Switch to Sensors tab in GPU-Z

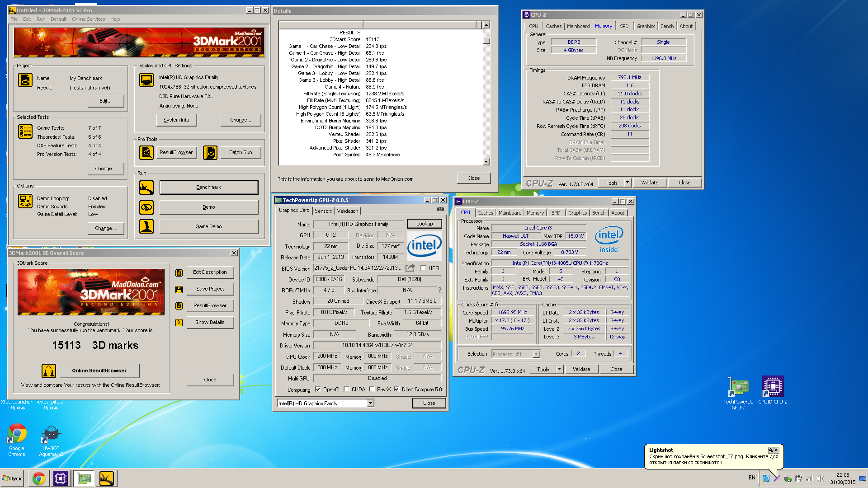[x=323, y=211]
